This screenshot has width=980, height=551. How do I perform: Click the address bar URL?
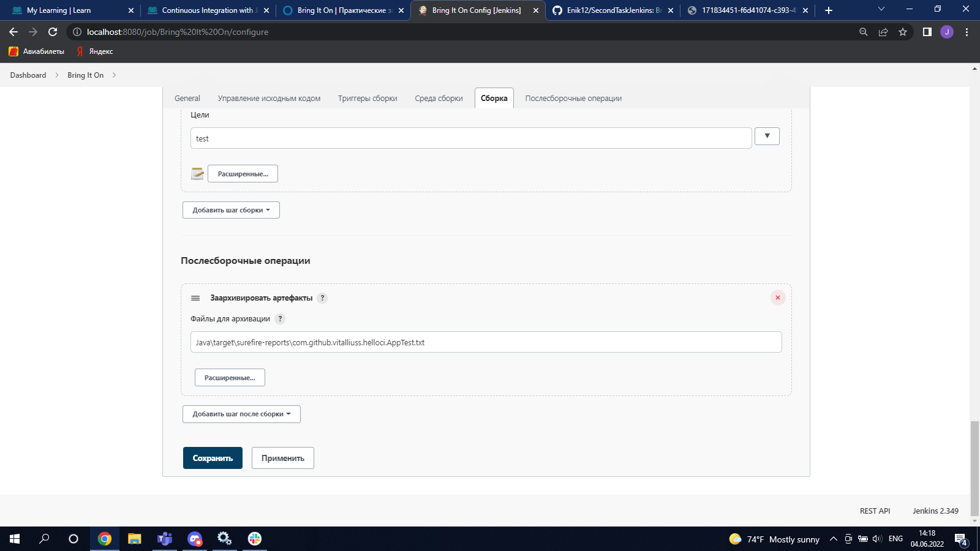click(178, 32)
